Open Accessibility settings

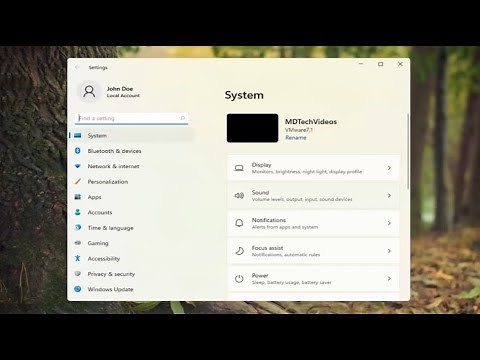pos(131,258)
